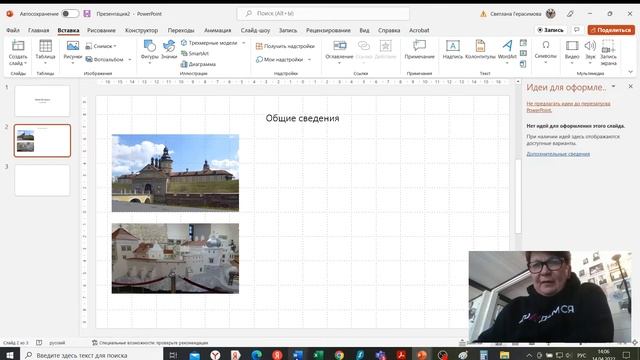
Task: Open the Идеи для оформления pane options arrow
Action: coord(613,87)
